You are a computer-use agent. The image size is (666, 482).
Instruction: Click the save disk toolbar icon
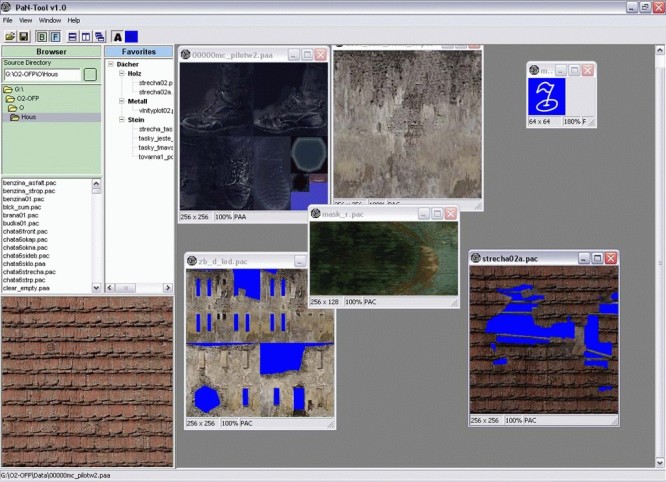coord(22,36)
